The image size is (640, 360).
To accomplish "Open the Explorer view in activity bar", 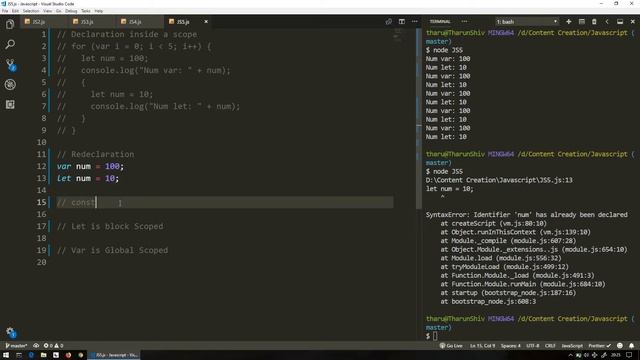I will [x=10, y=24].
